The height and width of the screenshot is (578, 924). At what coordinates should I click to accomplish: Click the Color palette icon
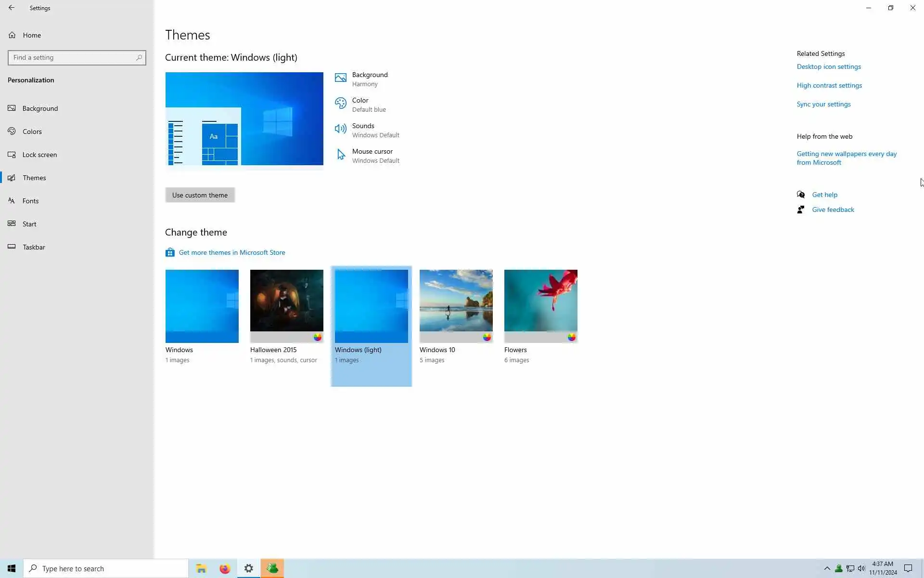click(340, 104)
